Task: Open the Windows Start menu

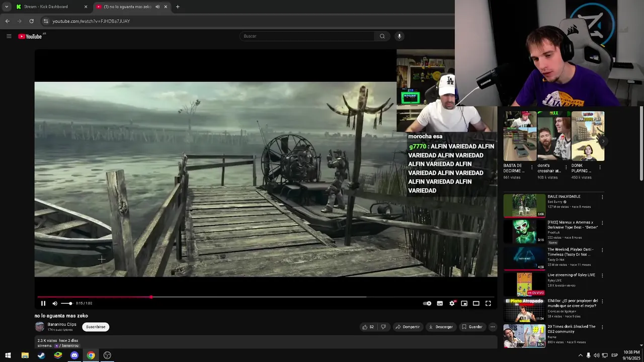Action: coord(8,355)
